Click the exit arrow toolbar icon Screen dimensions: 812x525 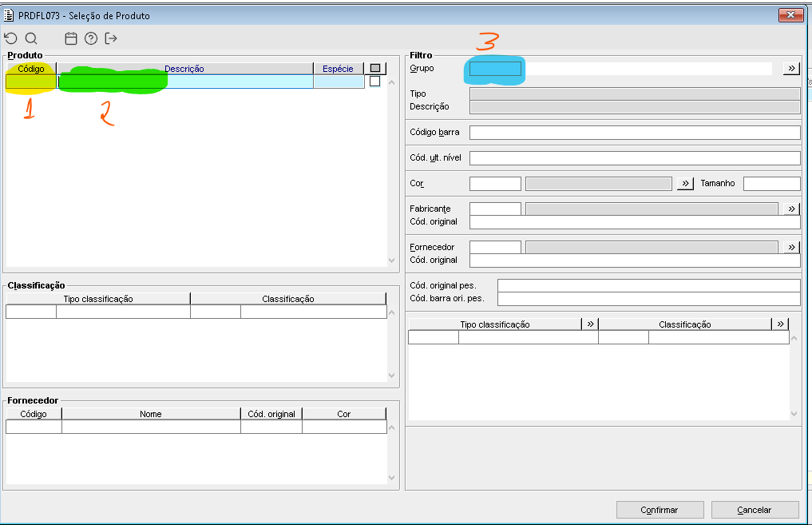click(111, 38)
